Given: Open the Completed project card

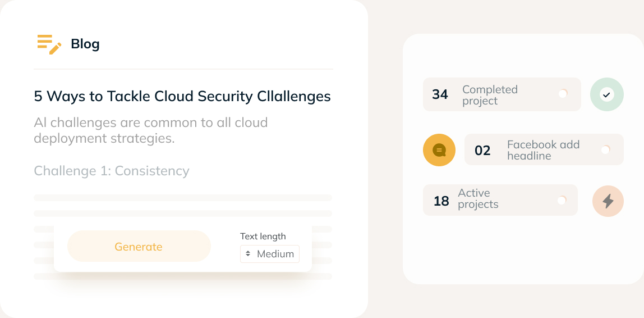Looking at the screenshot, I should tap(502, 94).
